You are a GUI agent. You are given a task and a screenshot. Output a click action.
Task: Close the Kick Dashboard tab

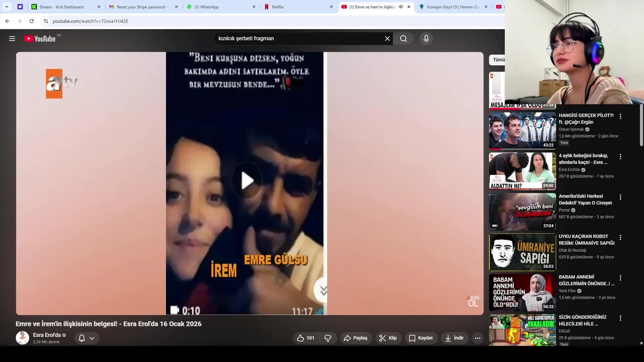(x=99, y=7)
